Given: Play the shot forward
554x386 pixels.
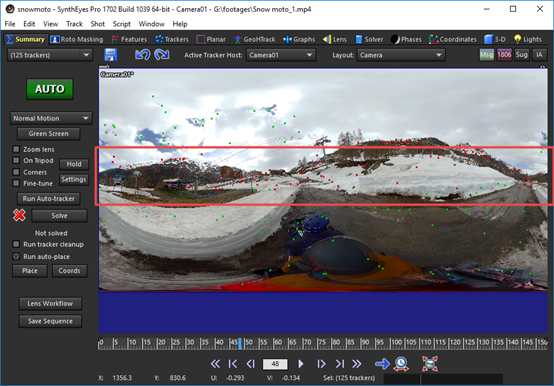Looking at the screenshot, I should 301,363.
